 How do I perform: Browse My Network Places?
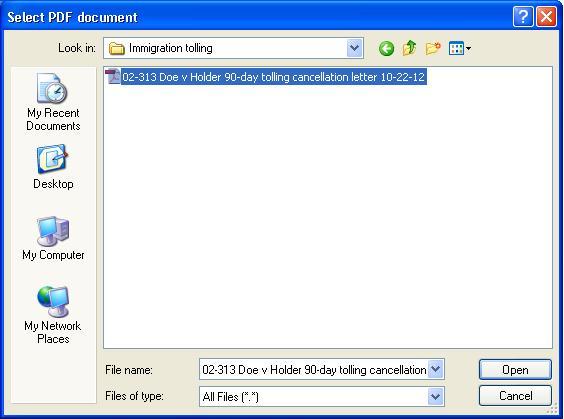coord(53,315)
